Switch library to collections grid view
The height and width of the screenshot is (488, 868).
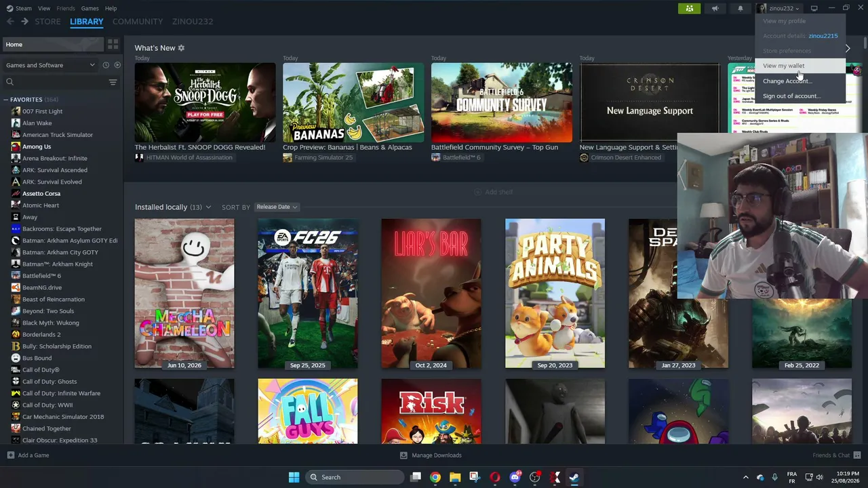pos(113,44)
